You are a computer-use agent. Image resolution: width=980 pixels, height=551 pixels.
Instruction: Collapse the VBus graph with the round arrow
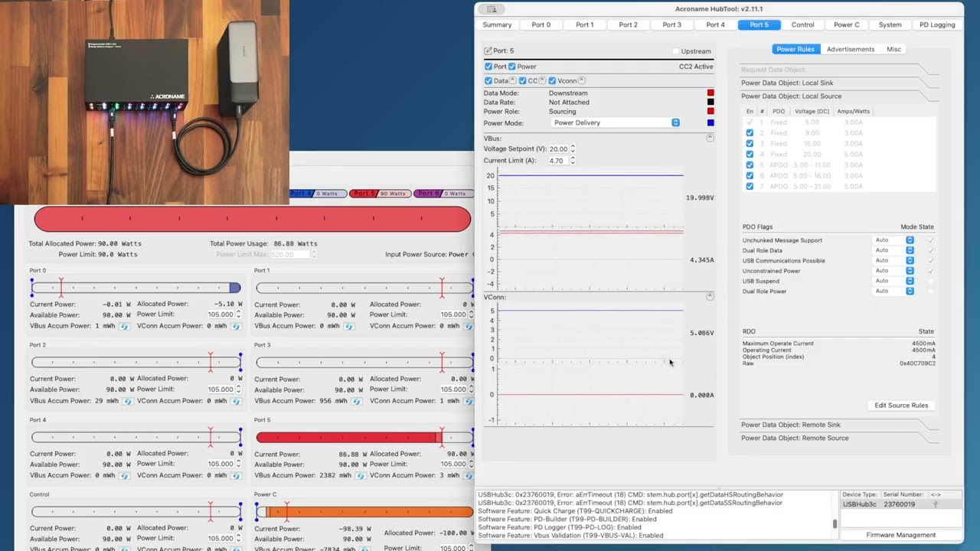tap(710, 138)
